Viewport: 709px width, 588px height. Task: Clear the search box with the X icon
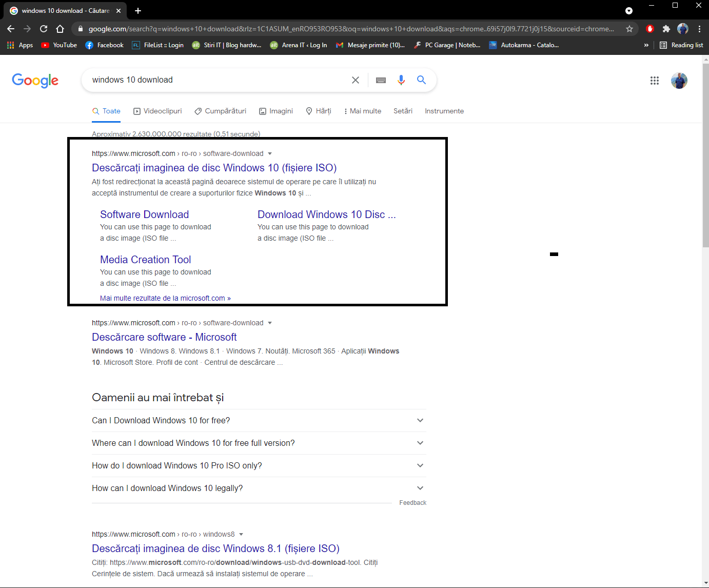[356, 80]
